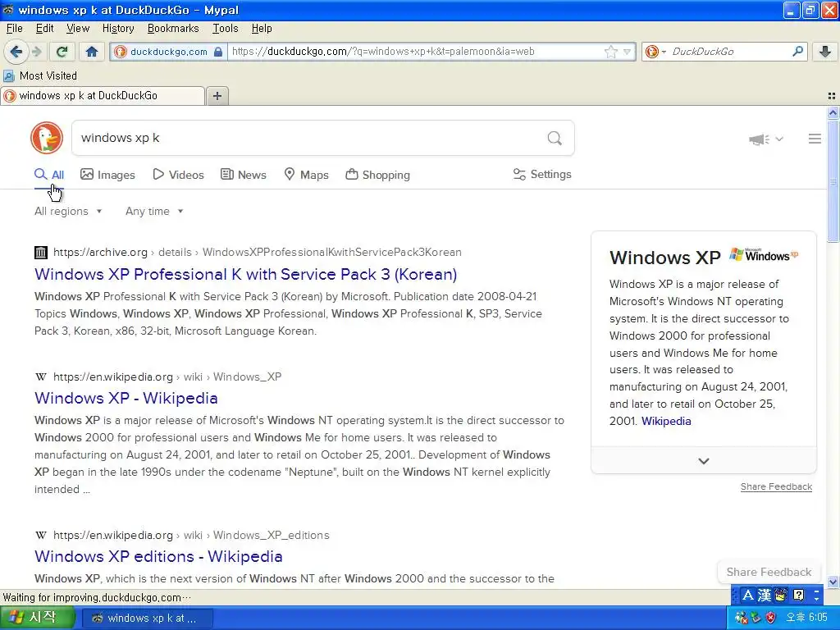
Task: Expand the Windows XP info box chevron
Action: (x=703, y=461)
